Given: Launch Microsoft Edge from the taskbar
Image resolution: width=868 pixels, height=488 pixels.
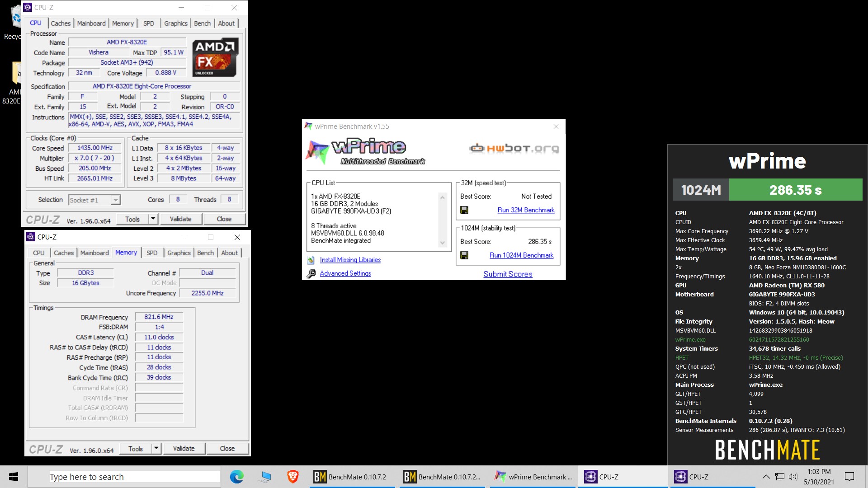Looking at the screenshot, I should click(x=236, y=477).
